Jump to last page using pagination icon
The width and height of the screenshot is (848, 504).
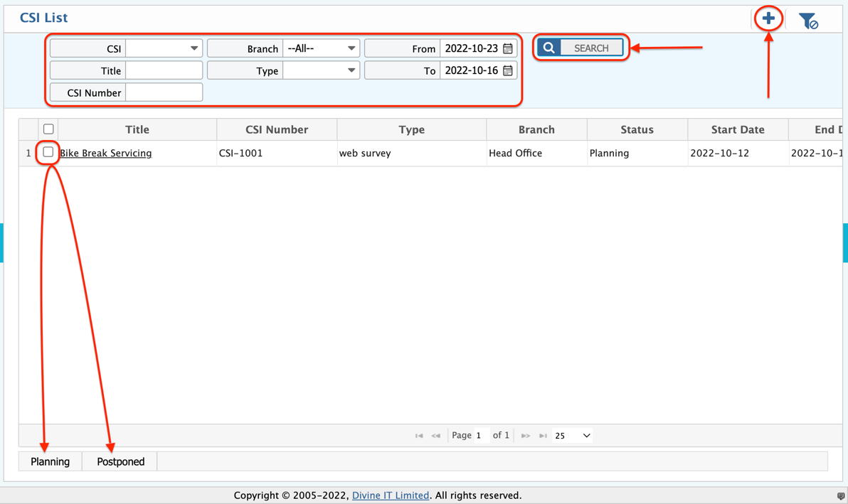(x=544, y=435)
